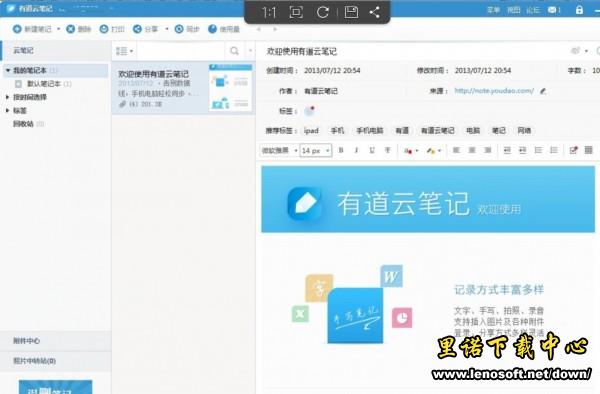Open the highlight color dropdown arrow
Screen dimensions: 600x394
[439, 151]
